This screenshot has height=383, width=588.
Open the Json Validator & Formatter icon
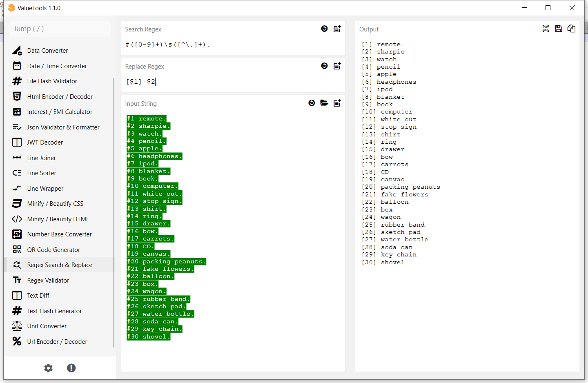[x=17, y=127]
